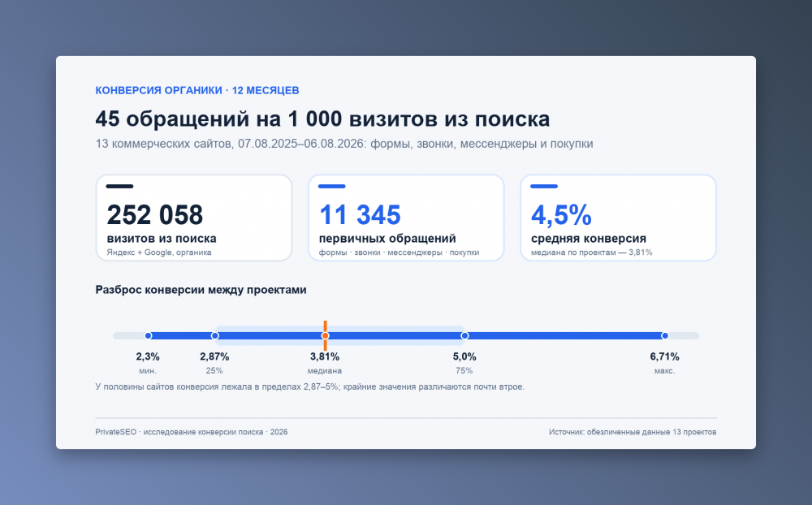This screenshot has height=505, width=812.
Task: Click the '5,0%' value label
Action: click(464, 357)
